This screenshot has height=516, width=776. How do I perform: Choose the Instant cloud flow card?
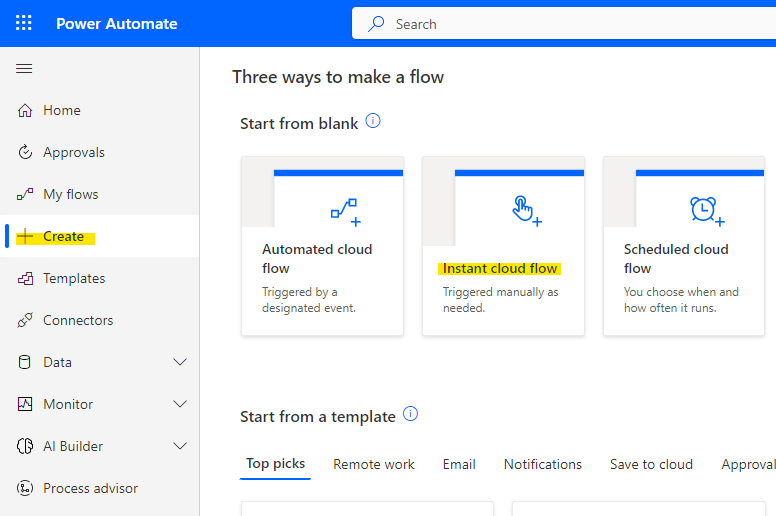pos(503,246)
